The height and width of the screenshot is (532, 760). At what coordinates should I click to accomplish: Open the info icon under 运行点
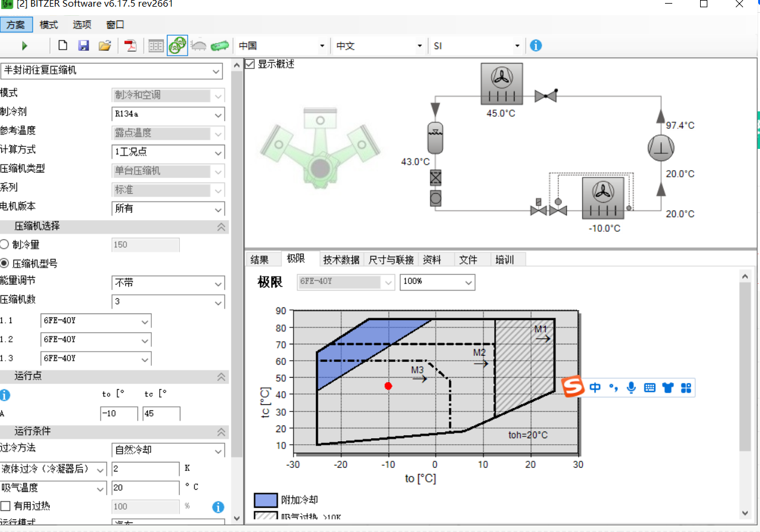(5, 395)
